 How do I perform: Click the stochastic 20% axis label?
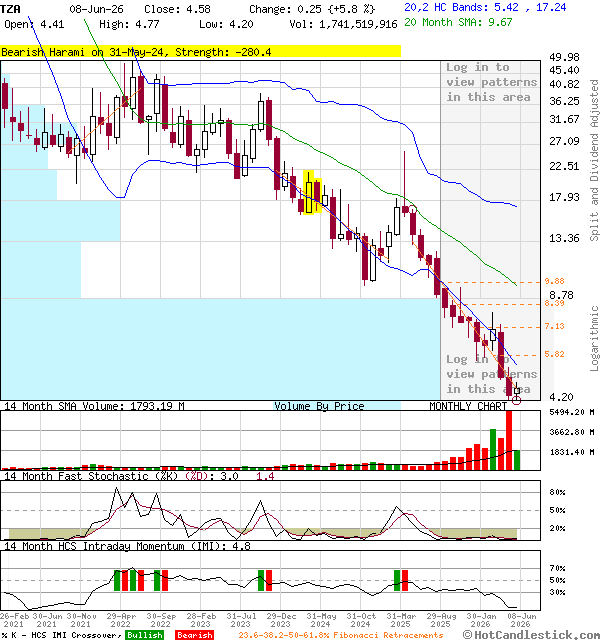pos(557,528)
